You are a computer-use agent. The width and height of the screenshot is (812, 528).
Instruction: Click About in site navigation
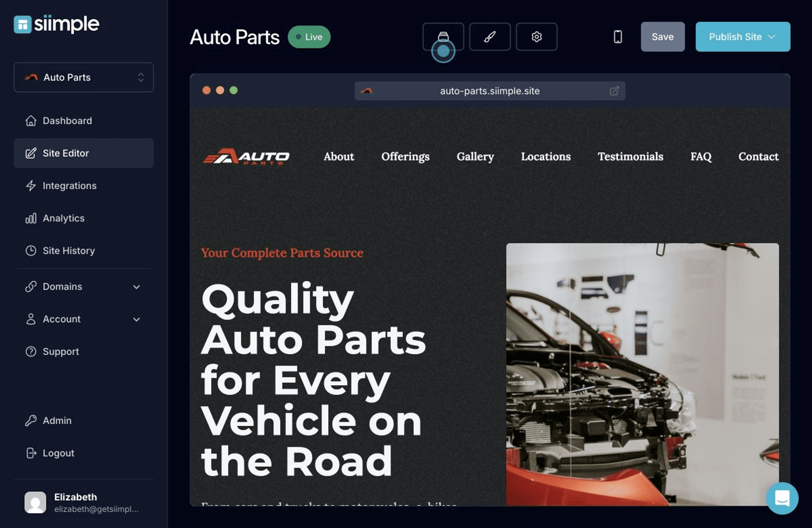click(x=339, y=156)
